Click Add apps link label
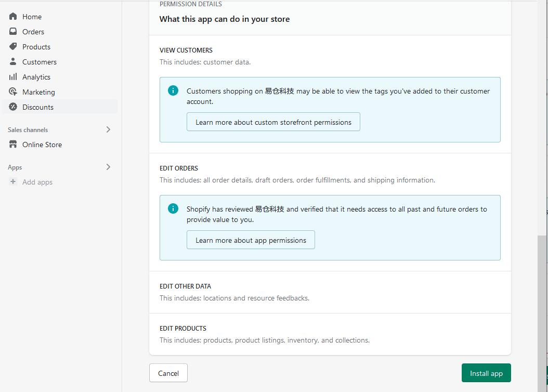Viewport: 548px width, 392px height. point(37,182)
